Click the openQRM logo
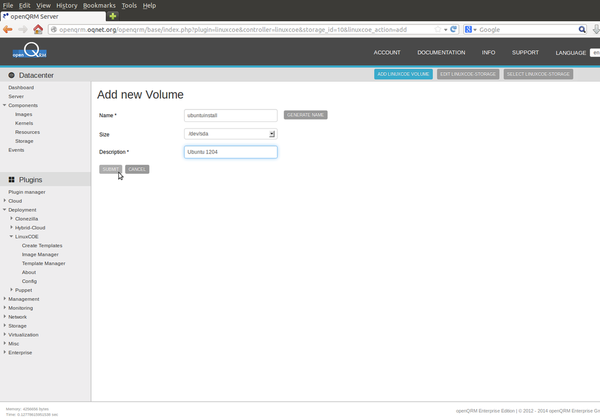This screenshot has height=418, width=600. (29, 51)
